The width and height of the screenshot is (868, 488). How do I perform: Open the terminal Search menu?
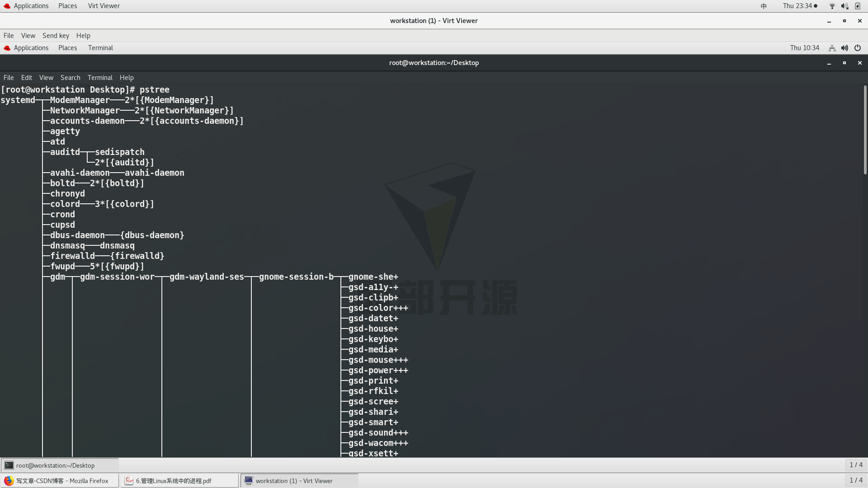pyautogui.click(x=70, y=78)
